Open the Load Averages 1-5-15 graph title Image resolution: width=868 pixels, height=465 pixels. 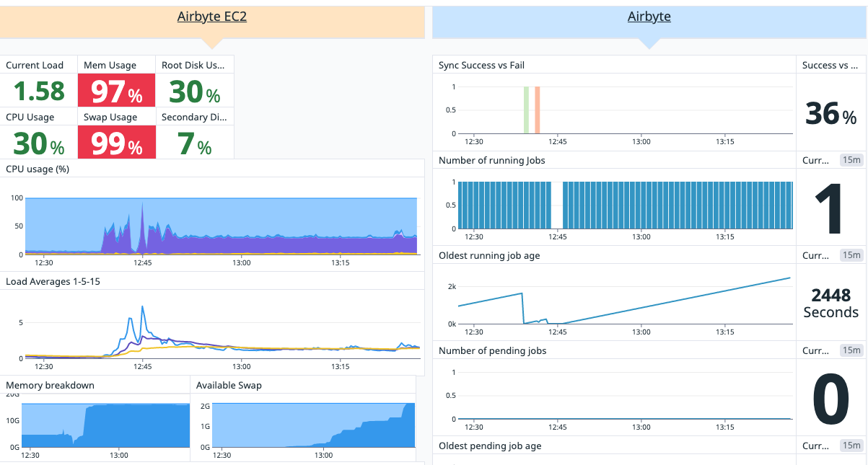(53, 281)
